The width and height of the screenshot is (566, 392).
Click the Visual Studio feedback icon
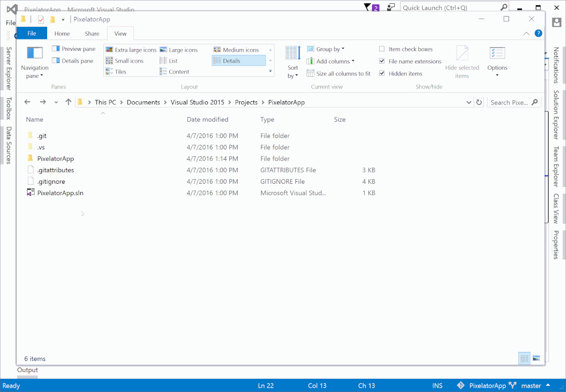(x=391, y=8)
